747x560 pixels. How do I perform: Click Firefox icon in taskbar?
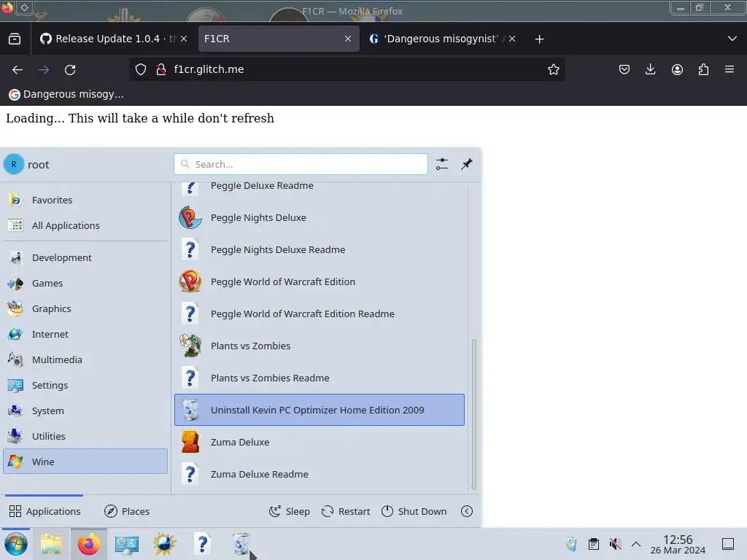[x=88, y=544]
